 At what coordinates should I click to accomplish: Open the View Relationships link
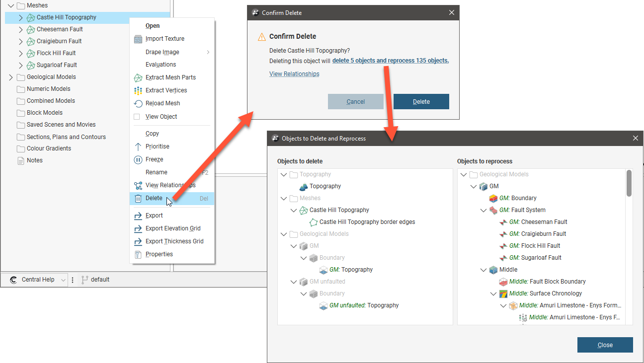coord(294,74)
